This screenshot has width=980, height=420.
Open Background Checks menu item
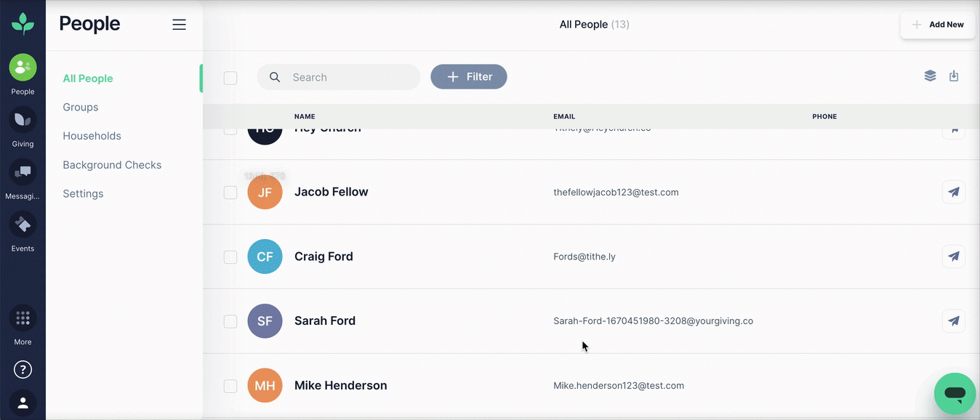[112, 165]
